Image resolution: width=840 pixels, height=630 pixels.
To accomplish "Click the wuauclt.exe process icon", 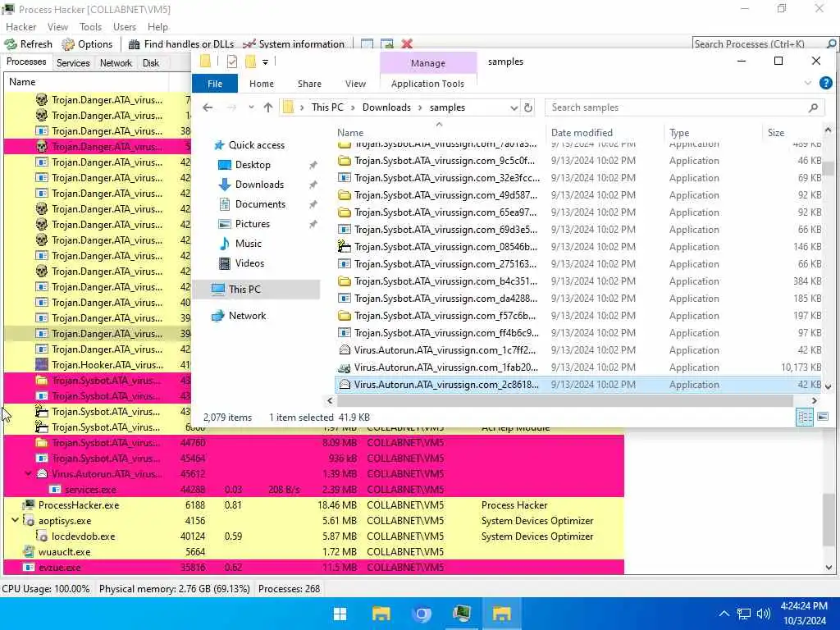I will [x=29, y=551].
